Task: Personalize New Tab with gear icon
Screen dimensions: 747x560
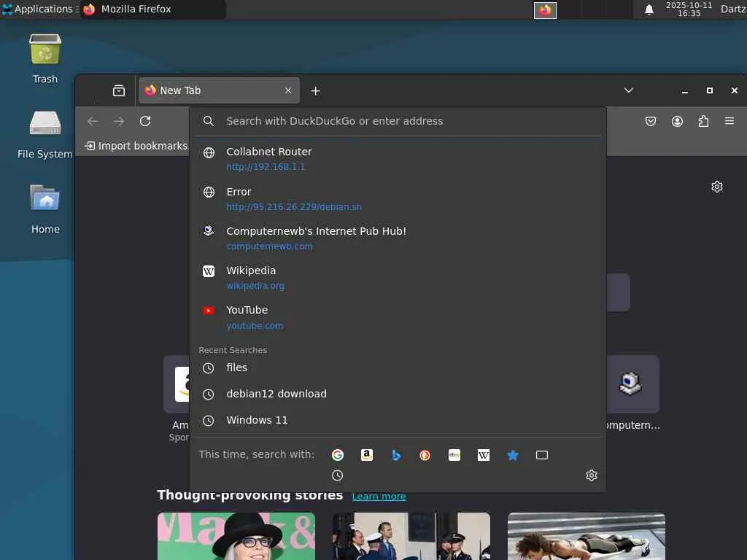Action: coord(717,186)
